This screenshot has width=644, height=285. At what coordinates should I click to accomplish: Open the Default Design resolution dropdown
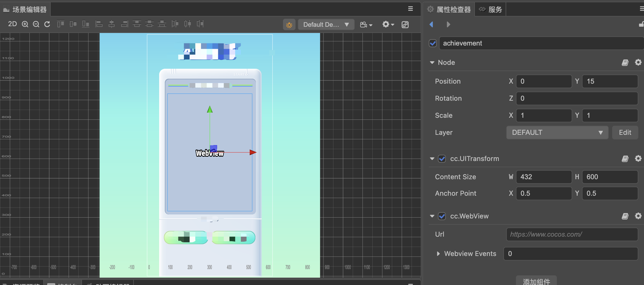tap(326, 25)
